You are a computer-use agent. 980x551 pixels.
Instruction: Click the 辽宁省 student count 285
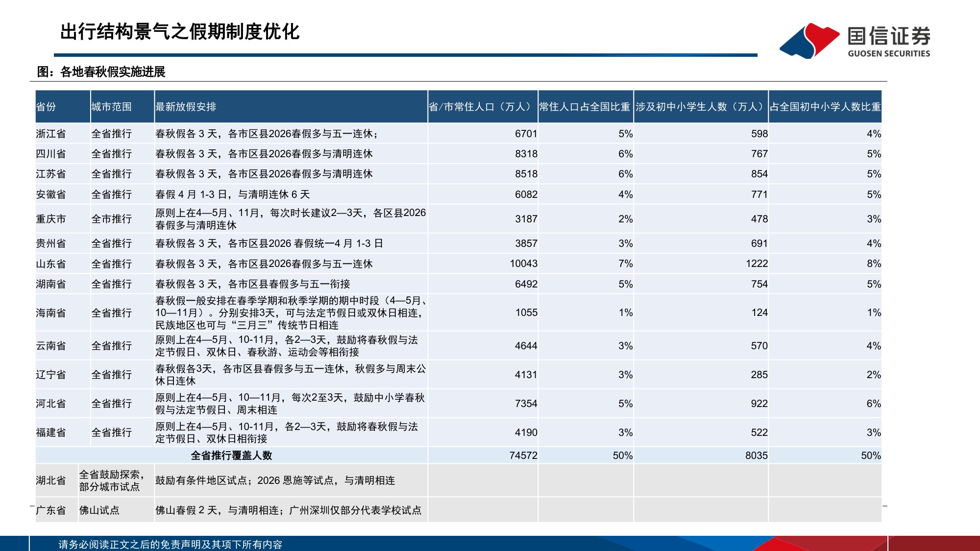click(x=759, y=375)
